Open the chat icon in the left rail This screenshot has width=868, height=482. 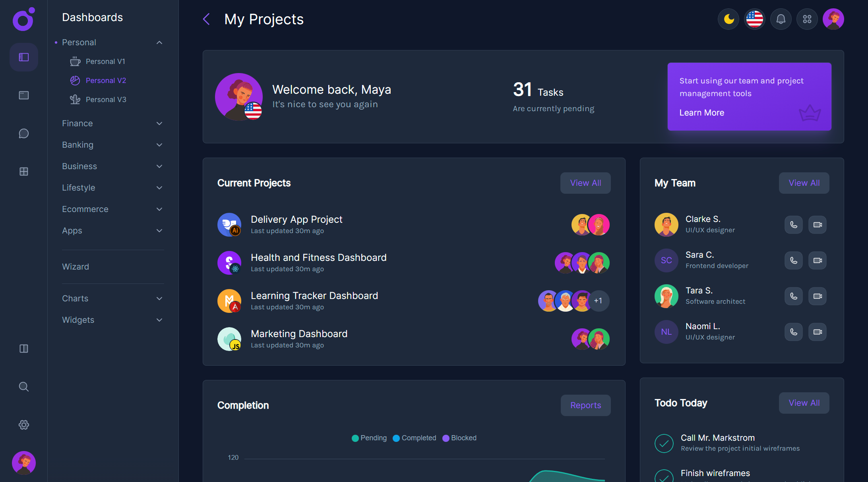[x=23, y=133]
